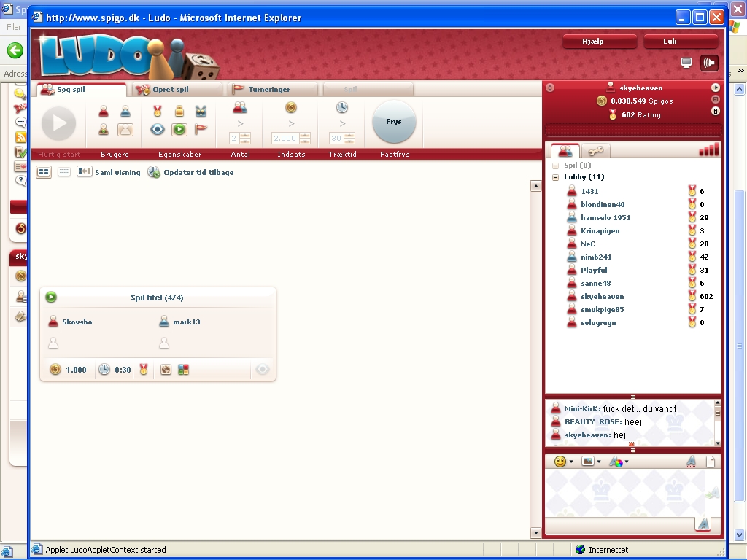Open the chat image dropdown
The height and width of the screenshot is (560, 747).
(x=592, y=462)
